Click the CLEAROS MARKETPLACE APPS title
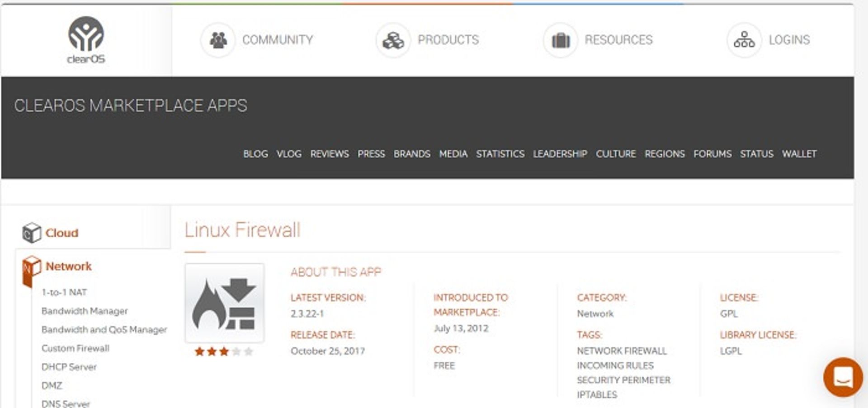The image size is (868, 408). click(131, 105)
